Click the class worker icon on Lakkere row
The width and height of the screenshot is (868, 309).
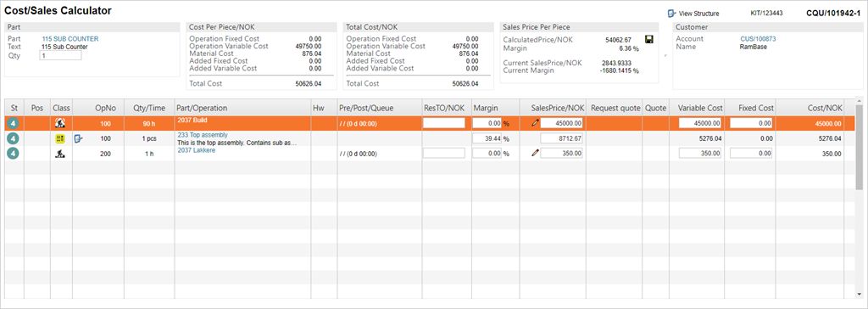click(x=60, y=154)
